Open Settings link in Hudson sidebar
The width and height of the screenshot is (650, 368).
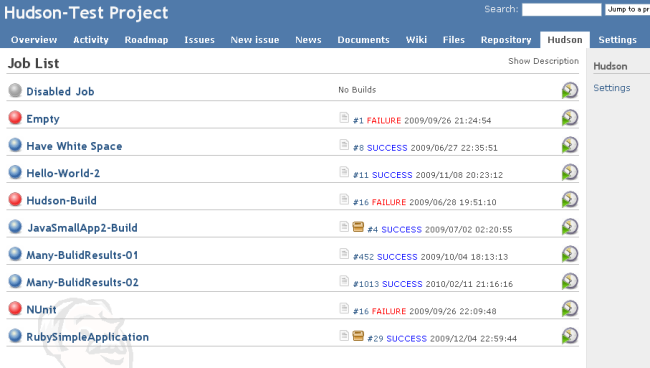tap(612, 88)
